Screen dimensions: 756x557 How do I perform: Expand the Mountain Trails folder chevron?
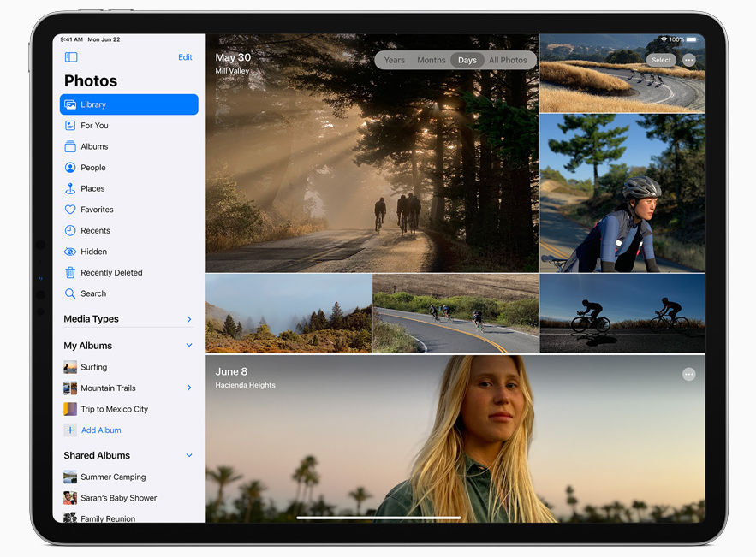189,388
